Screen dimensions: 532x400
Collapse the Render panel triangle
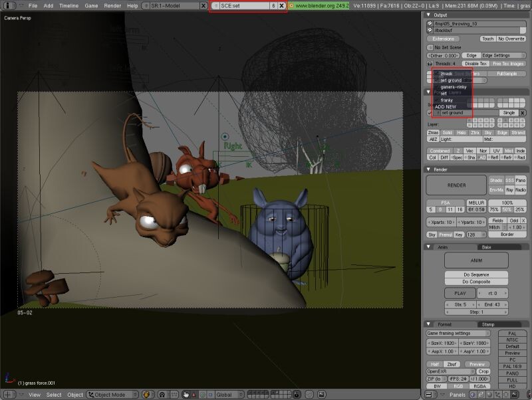click(428, 169)
